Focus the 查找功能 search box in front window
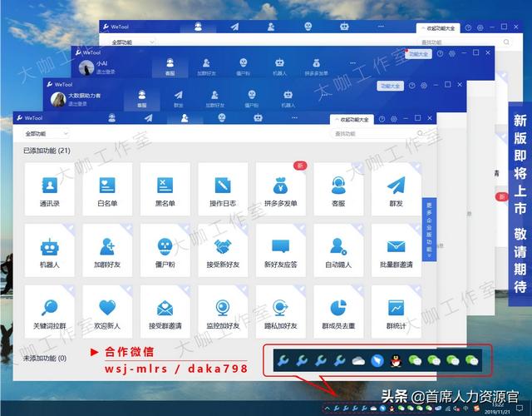Image resolution: width=532 pixels, height=416 pixels. (x=379, y=134)
